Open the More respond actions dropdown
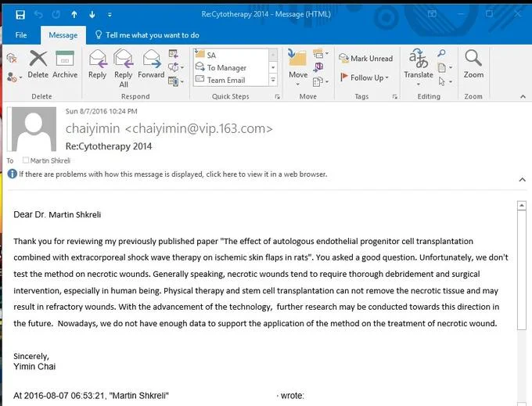Image resolution: width=532 pixels, height=406 pixels. (176, 81)
